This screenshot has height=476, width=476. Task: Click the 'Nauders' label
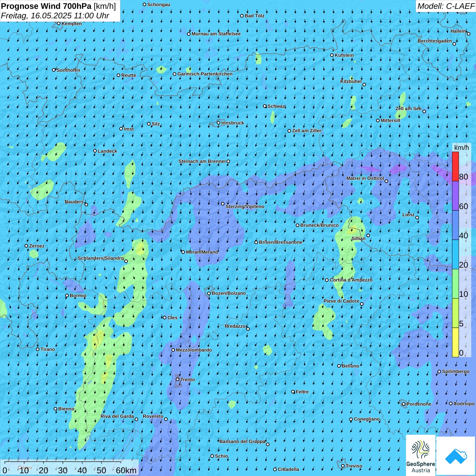(74, 202)
